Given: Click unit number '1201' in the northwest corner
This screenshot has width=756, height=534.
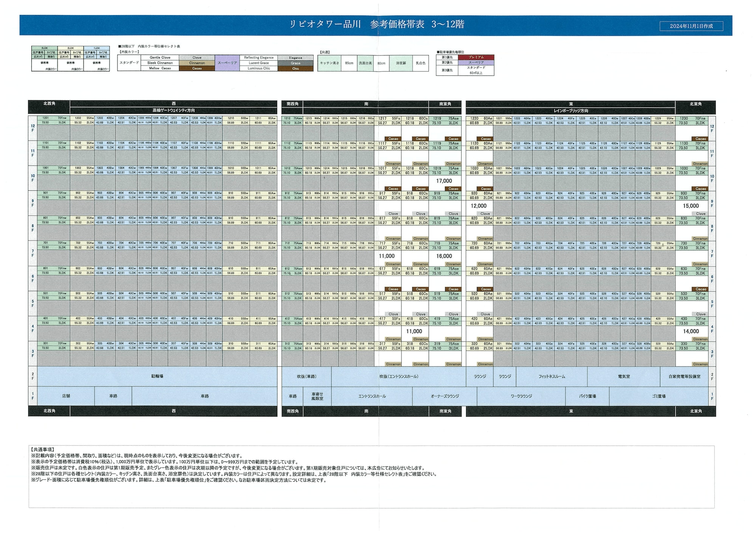Looking at the screenshot, I should point(45,118).
